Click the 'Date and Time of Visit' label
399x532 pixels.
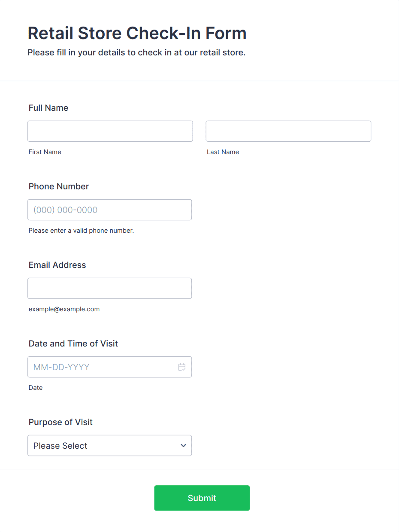pos(73,344)
